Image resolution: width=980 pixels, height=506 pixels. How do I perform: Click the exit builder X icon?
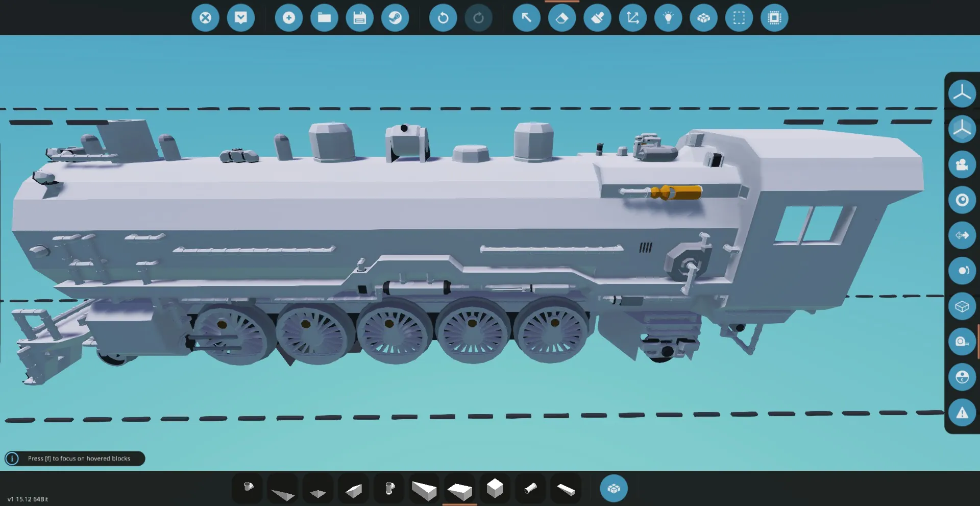click(x=205, y=18)
